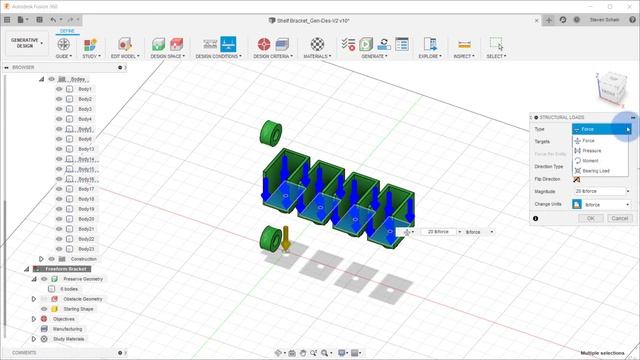Click the Pre-check checklist icon
Viewport: 640px width, 360px height.
(x=348, y=44)
